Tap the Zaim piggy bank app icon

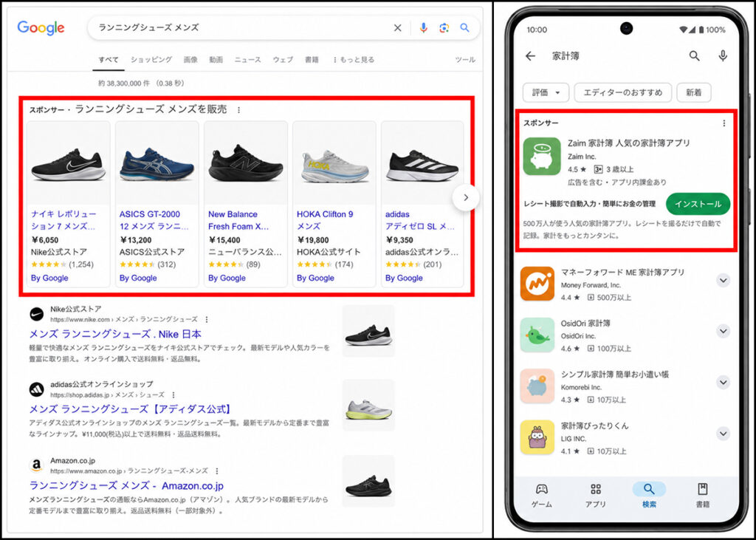(542, 157)
